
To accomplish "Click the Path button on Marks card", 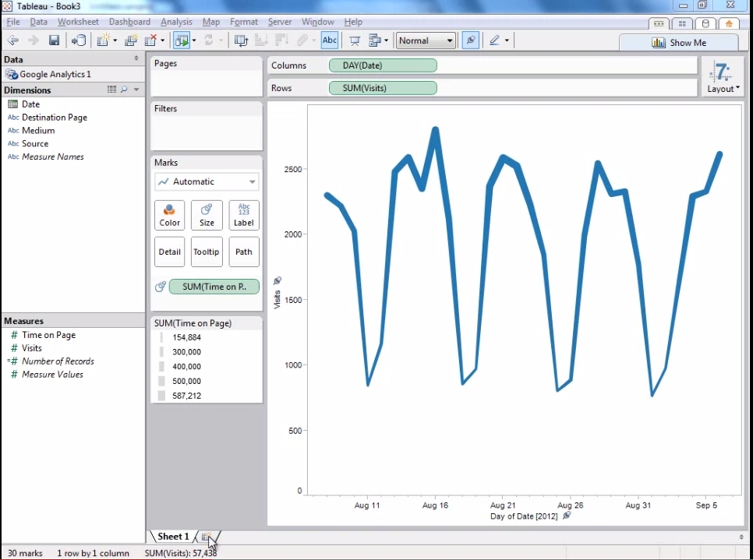I will click(244, 252).
